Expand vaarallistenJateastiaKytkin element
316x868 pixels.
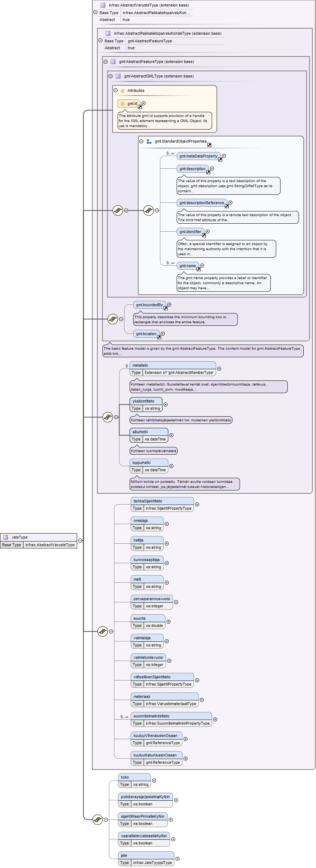173,839
